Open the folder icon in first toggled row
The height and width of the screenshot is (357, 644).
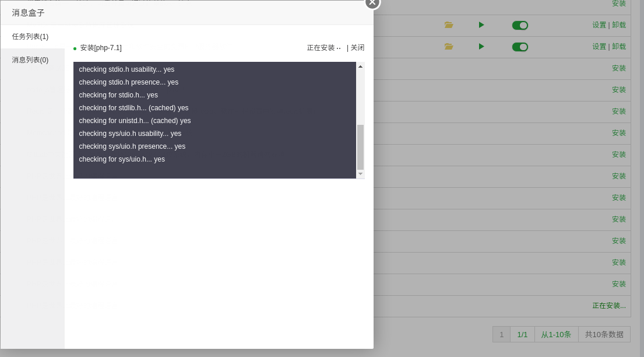point(449,25)
